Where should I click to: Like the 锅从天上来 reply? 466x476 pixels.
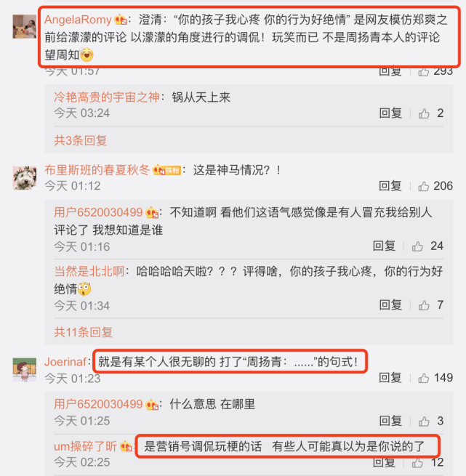(424, 113)
